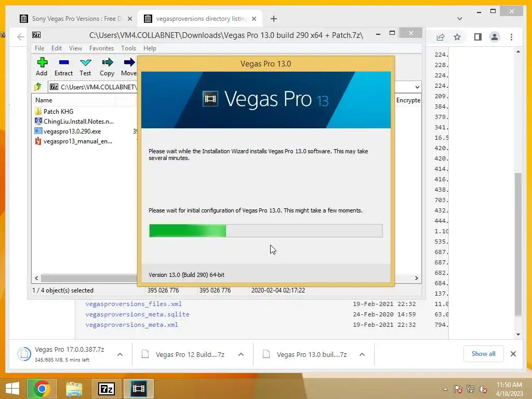Open the vegasproversions_files.xml link
The width and height of the screenshot is (532, 399).
tap(134, 304)
